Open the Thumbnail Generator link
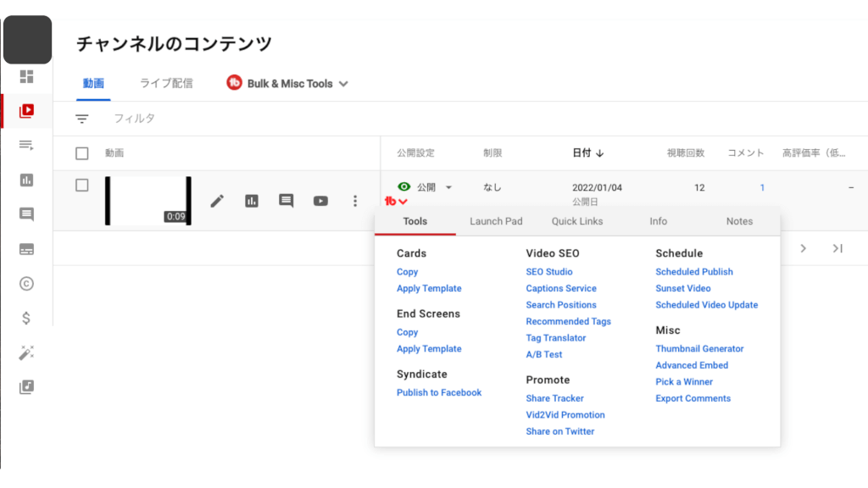This screenshot has height=488, width=868. click(698, 348)
